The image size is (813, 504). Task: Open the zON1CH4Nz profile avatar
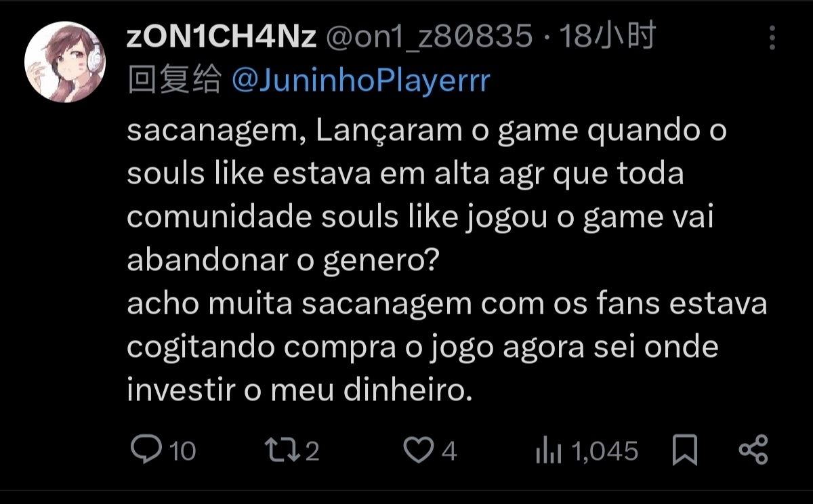click(x=65, y=62)
